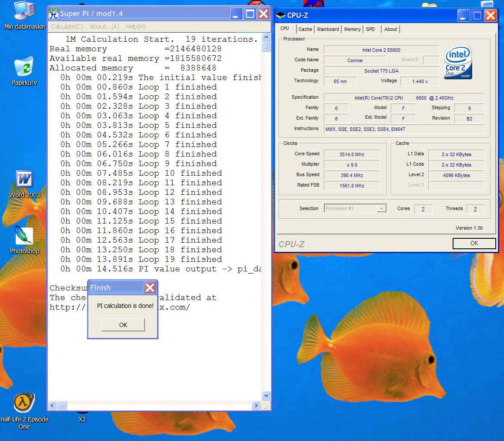Viewport: 504px width, 441px height.
Task: Click the Super PI horizontal scrollbar thumb
Action: coord(62,406)
